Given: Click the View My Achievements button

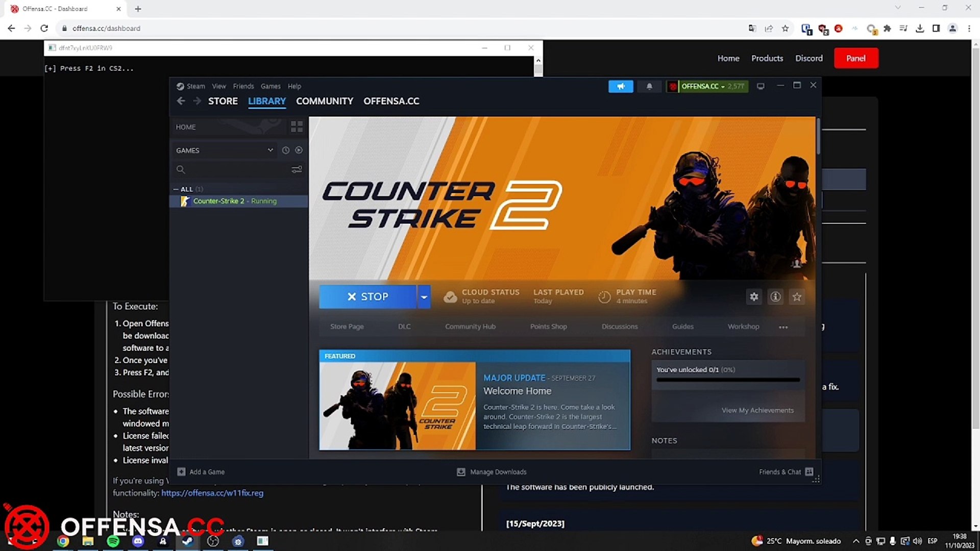Looking at the screenshot, I should click(758, 410).
